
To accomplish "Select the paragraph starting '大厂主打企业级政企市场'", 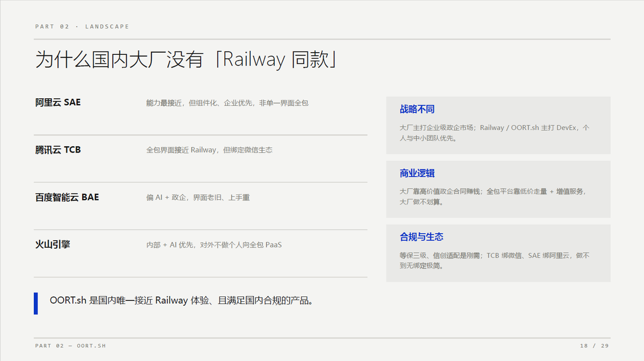I will click(x=494, y=133).
